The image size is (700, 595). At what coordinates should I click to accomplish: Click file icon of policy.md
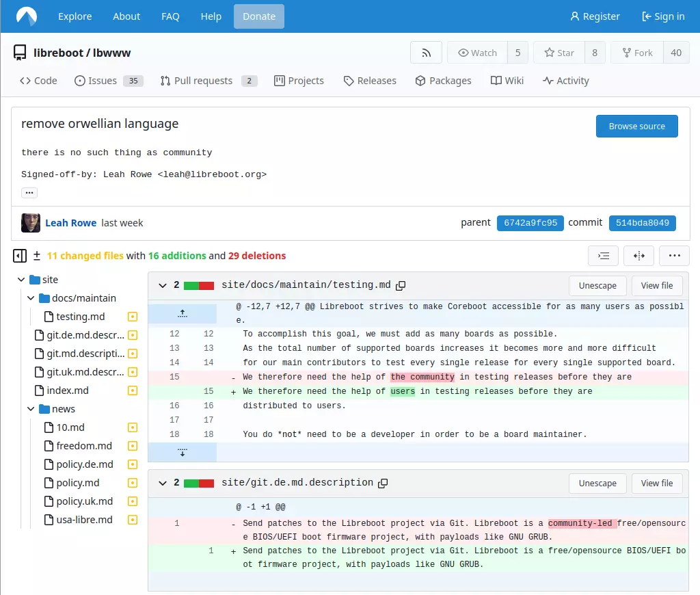click(x=49, y=483)
